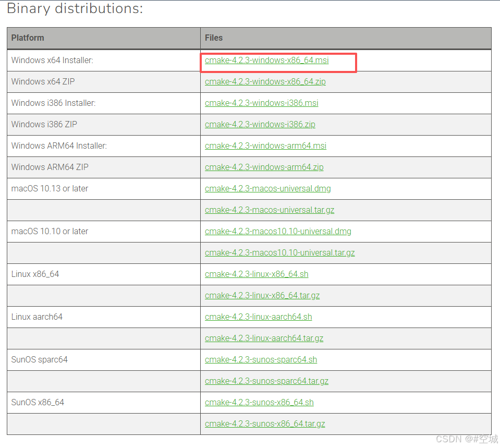Open the cmake-4.2.3-linux-x86_64.tar.gz link
The image size is (500, 448).
pyautogui.click(x=262, y=296)
